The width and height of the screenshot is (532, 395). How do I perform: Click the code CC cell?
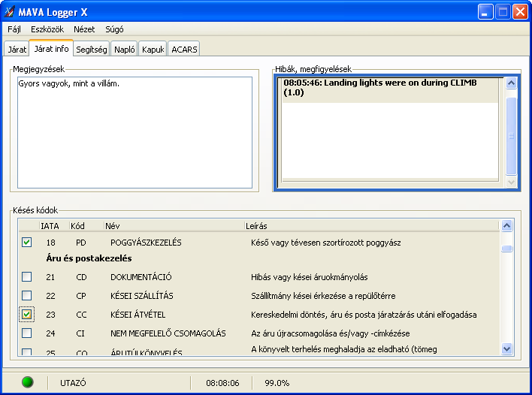(81, 315)
